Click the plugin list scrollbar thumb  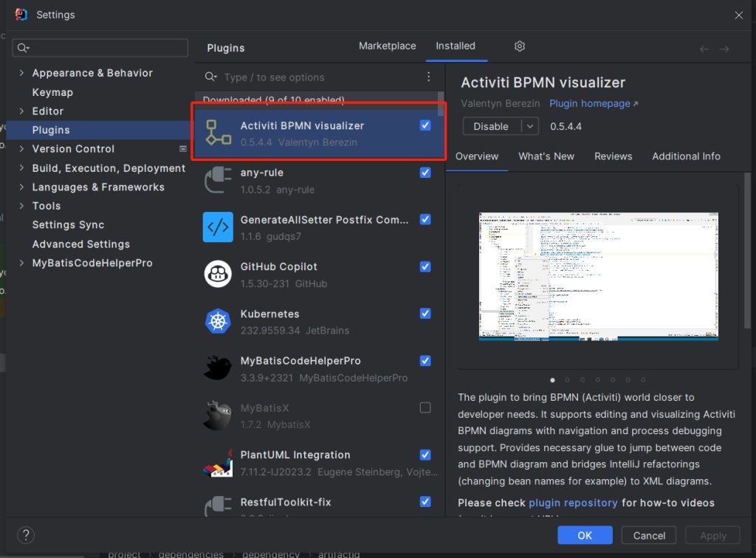point(441,103)
